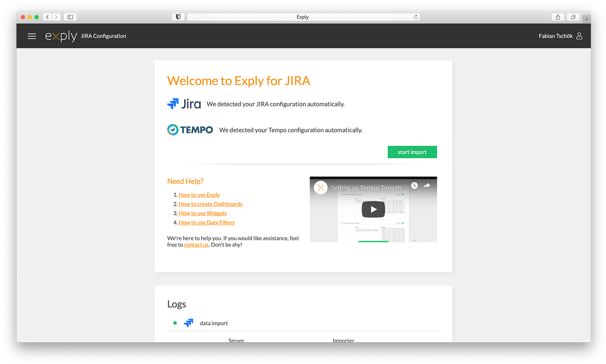Open How to use Exply link
606x364 pixels.
(199, 195)
